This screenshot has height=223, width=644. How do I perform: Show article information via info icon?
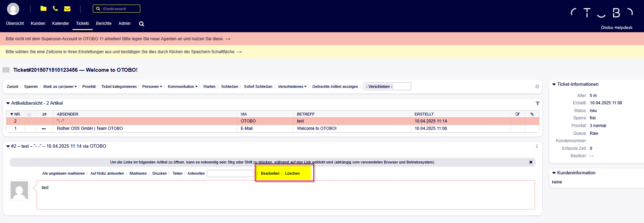[x=537, y=146]
